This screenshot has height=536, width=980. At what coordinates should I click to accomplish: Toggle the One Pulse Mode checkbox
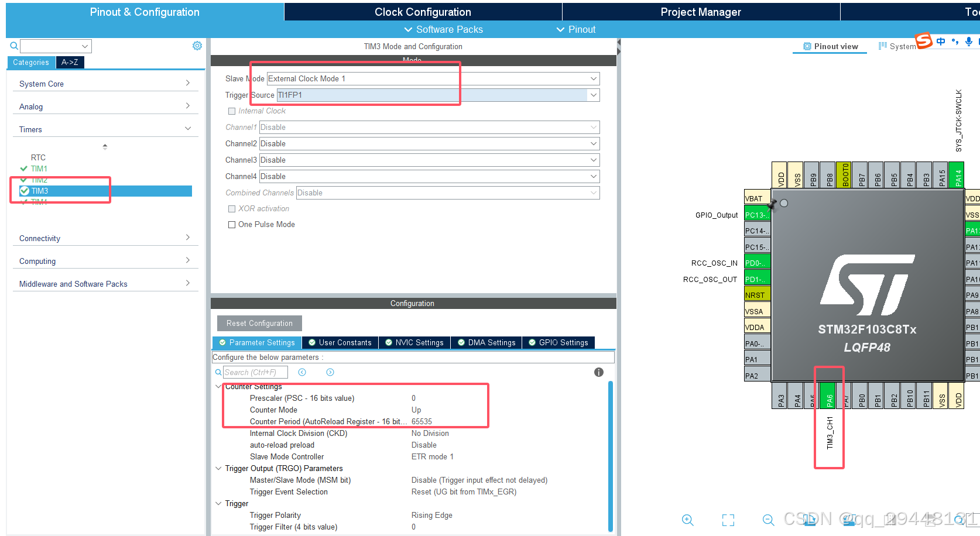point(232,225)
